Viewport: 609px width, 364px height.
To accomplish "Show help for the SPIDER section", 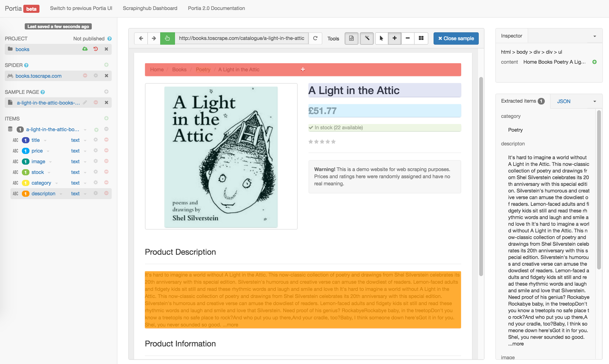I will 26,65.
